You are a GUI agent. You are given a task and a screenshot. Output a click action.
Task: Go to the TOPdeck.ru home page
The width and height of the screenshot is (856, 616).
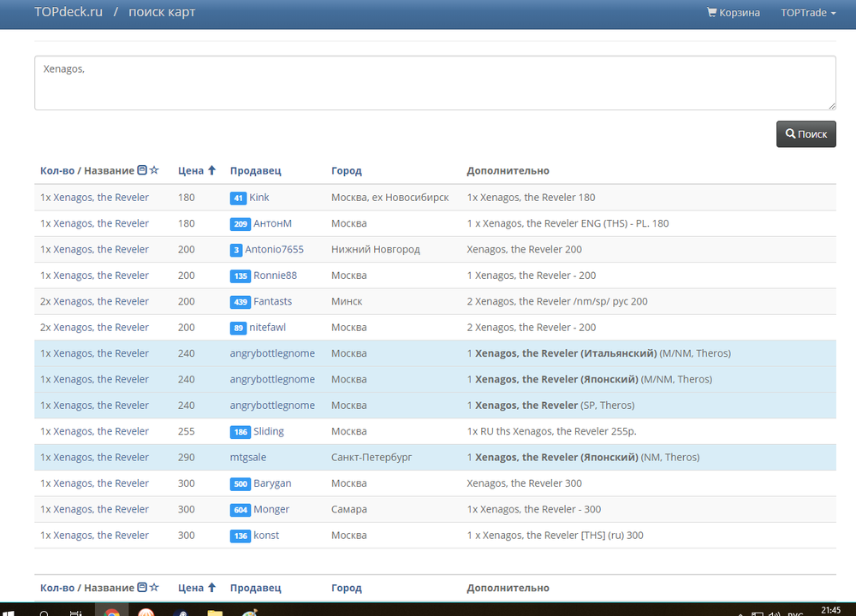[68, 13]
